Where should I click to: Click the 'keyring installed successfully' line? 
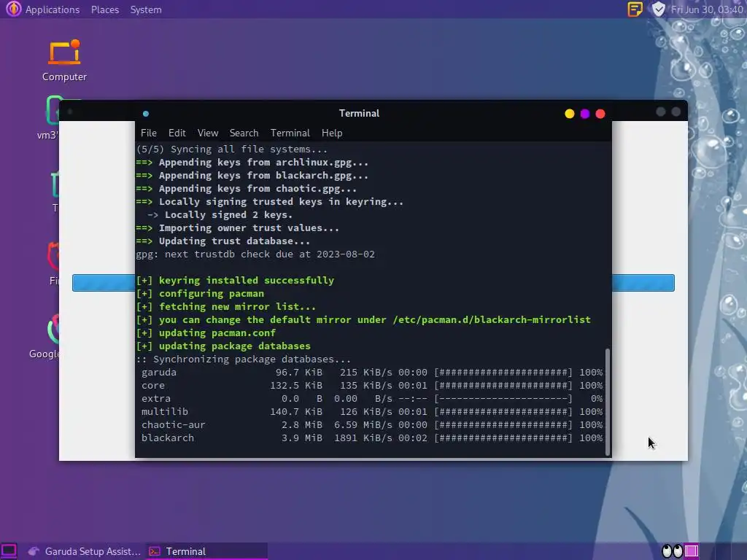(235, 281)
